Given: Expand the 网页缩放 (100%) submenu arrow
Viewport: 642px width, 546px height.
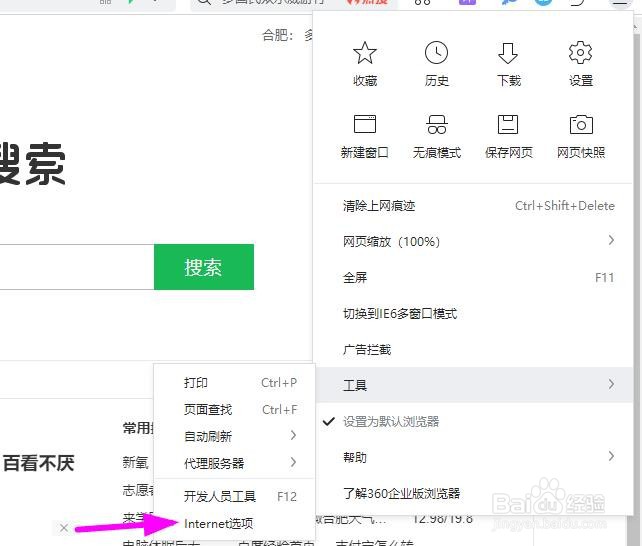Looking at the screenshot, I should click(x=611, y=240).
